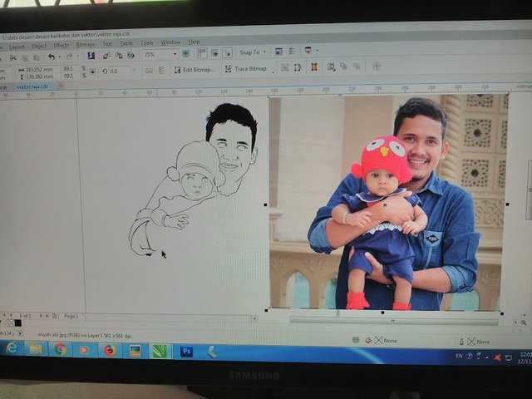Screen dimensions: 532x399
Task: Expand the Trace Bitmap dropdown arrow
Action: click(273, 71)
